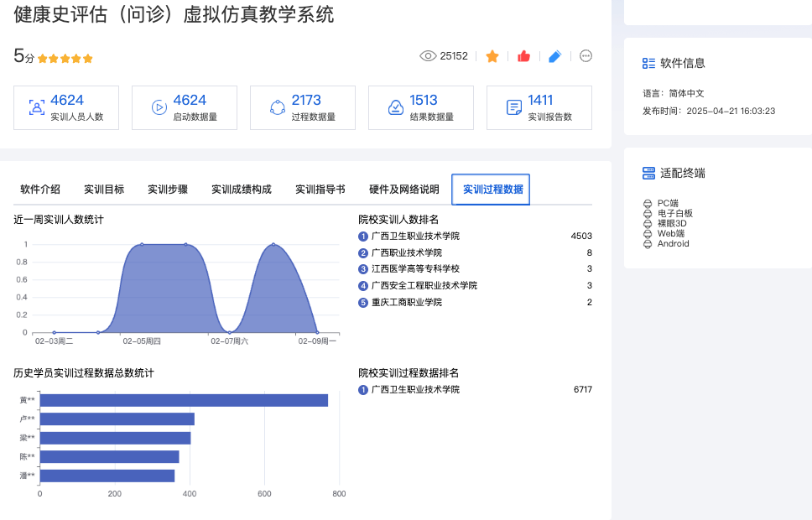Click the 过程数据量 cycle icon
Viewport: 812px width, 520px height.
(278, 107)
